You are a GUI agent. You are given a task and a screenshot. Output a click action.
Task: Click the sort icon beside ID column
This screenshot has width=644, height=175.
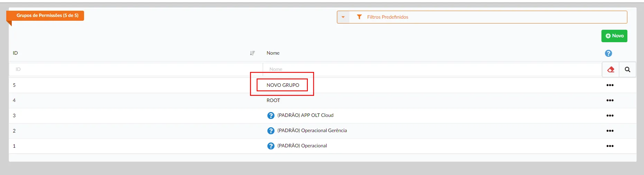point(252,53)
